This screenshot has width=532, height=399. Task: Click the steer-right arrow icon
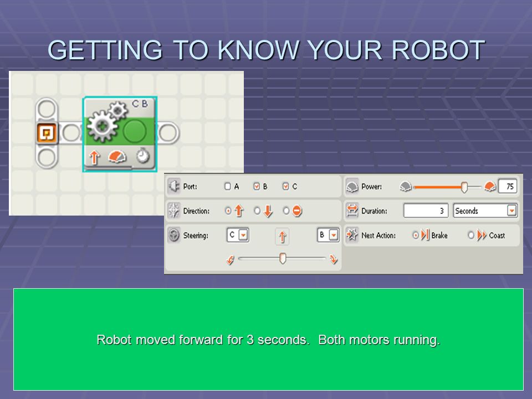coord(334,259)
